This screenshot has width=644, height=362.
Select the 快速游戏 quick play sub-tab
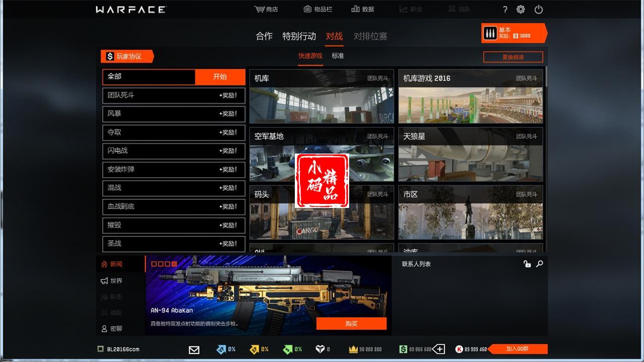(x=310, y=56)
